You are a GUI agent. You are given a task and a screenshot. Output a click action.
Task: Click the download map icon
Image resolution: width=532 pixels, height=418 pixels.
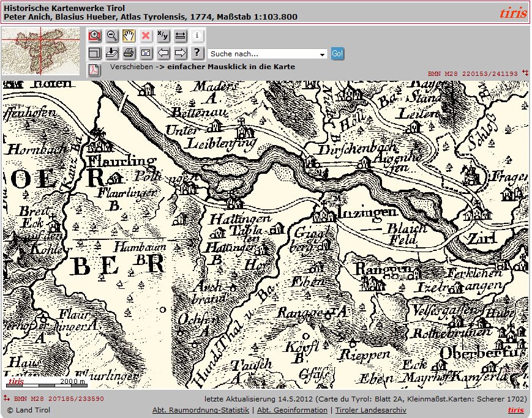[x=111, y=53]
